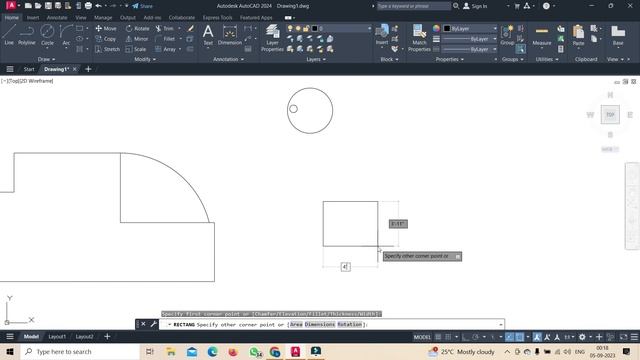Click the Mirror tool

click(137, 39)
